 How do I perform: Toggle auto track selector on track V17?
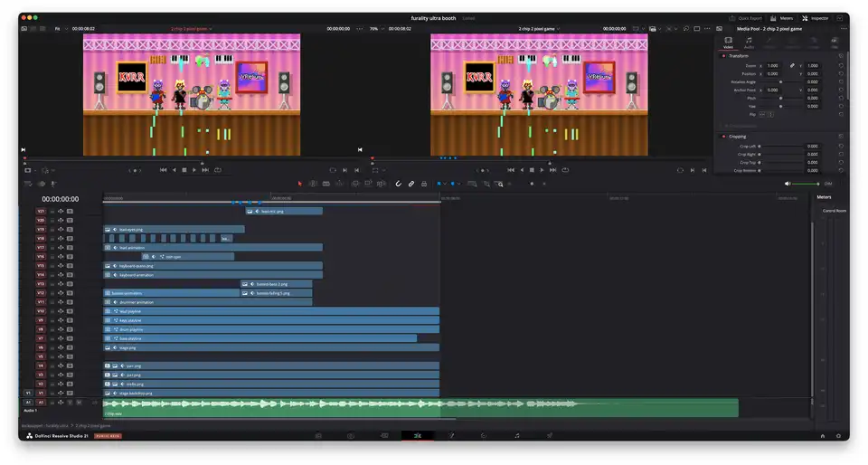tap(61, 248)
